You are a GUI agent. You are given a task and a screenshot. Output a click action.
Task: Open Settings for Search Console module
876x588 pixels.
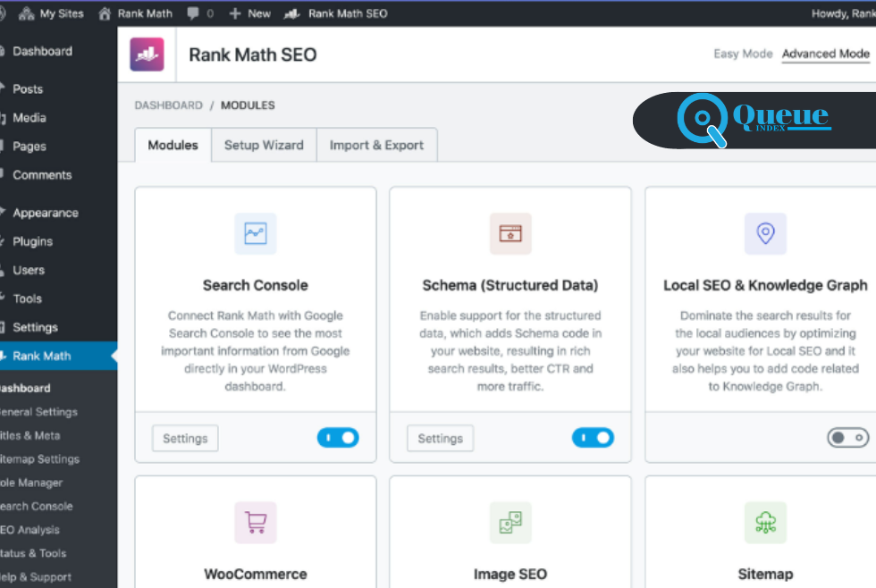pyautogui.click(x=185, y=439)
